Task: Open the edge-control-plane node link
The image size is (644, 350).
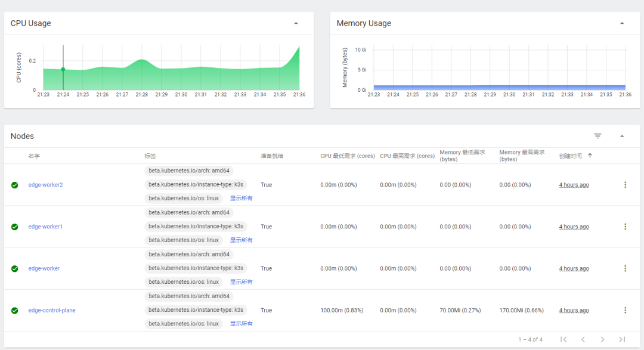Action: click(x=52, y=310)
